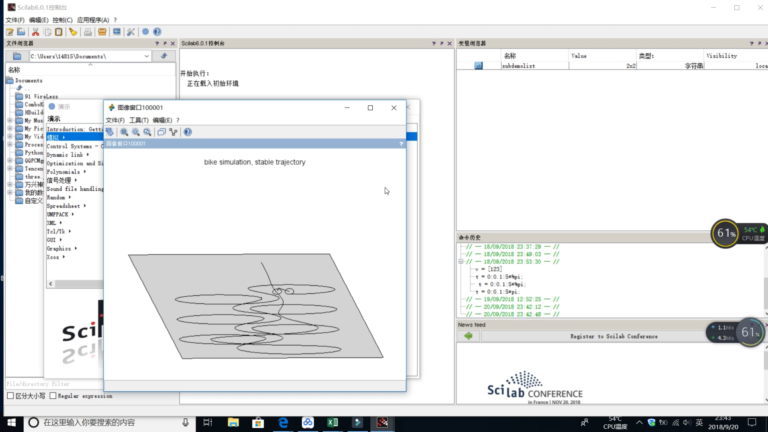The image size is (768, 432).
Task: Expand the My Music folder tree node
Action: point(10,120)
